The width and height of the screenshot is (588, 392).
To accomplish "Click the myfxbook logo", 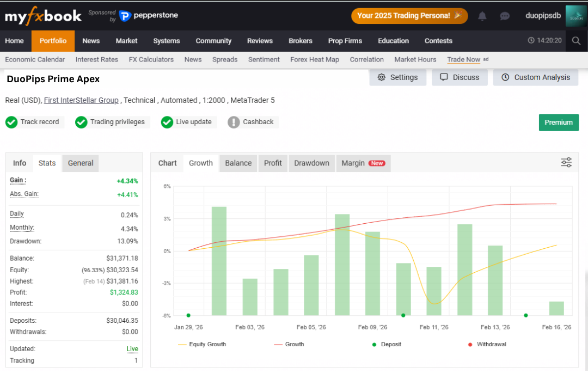I will [43, 16].
